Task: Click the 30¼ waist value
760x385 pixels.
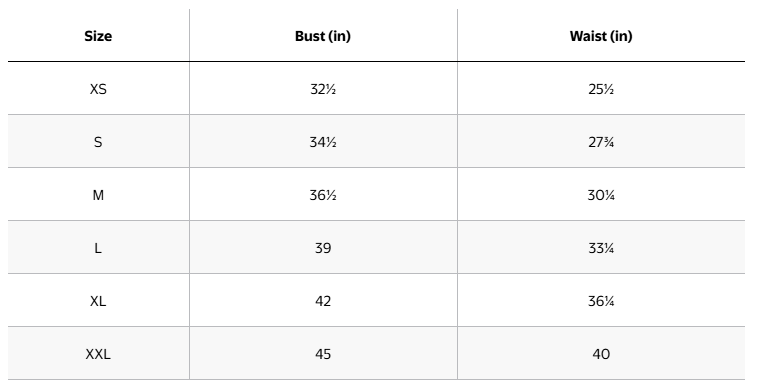Action: point(601,195)
